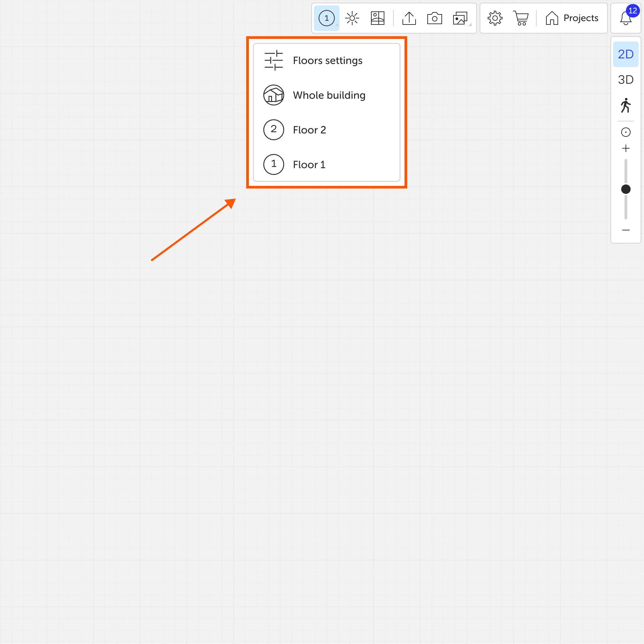644x644 pixels.
Task: Take a snapshot with the camera icon
Action: (x=434, y=18)
